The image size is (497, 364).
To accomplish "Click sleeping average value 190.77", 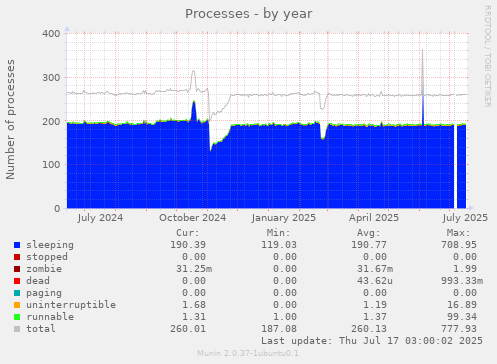I will pos(369,245).
